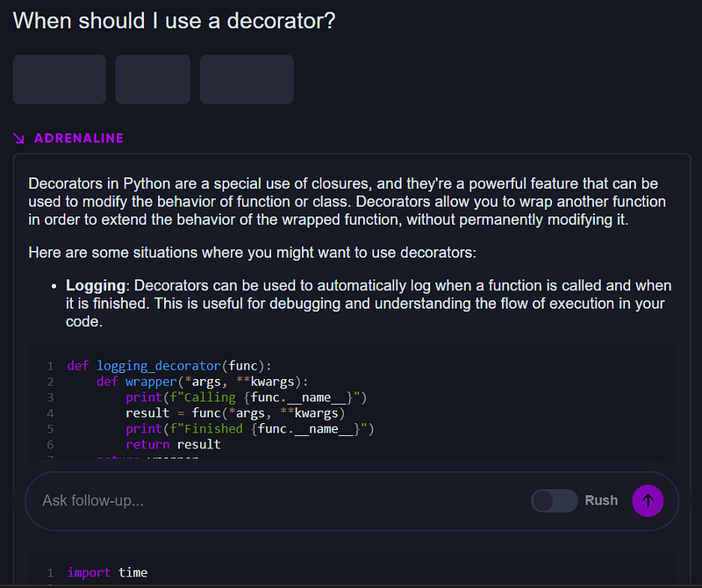Click the purple send arrow button
Viewport: 702px width, 588px height.
(648, 500)
